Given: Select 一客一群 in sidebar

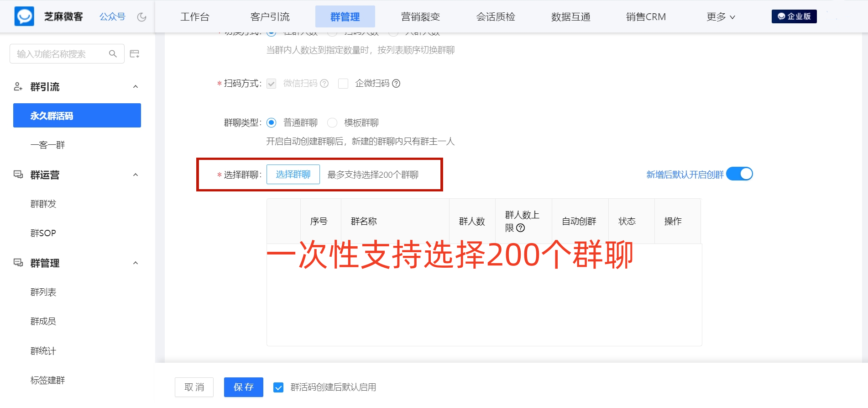Looking at the screenshot, I should pos(48,145).
